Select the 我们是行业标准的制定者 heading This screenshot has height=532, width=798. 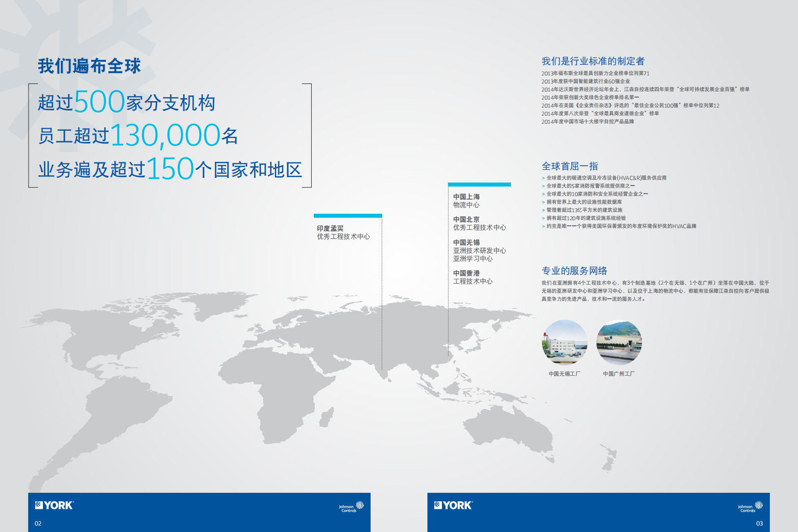[x=593, y=61]
